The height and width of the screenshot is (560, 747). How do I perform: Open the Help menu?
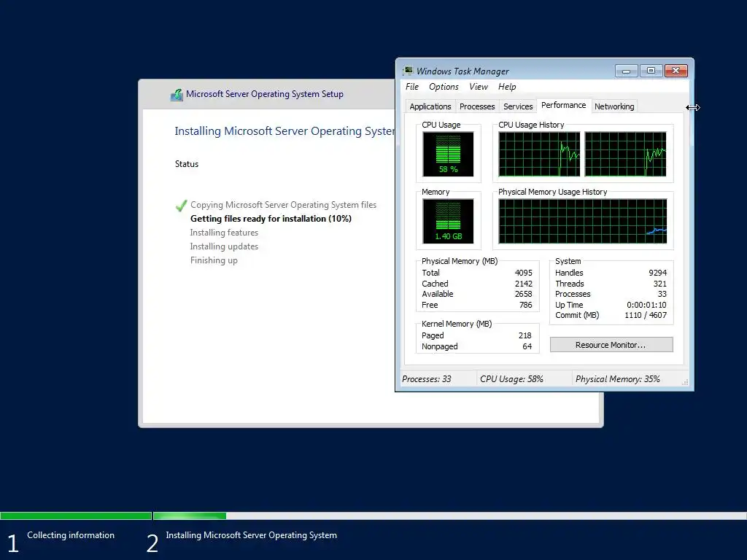point(507,87)
